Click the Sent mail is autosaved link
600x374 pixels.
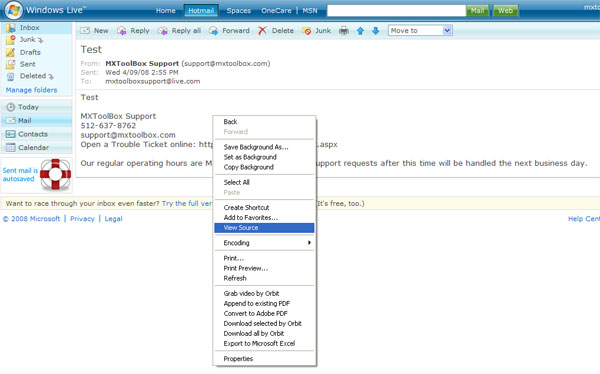(20, 175)
